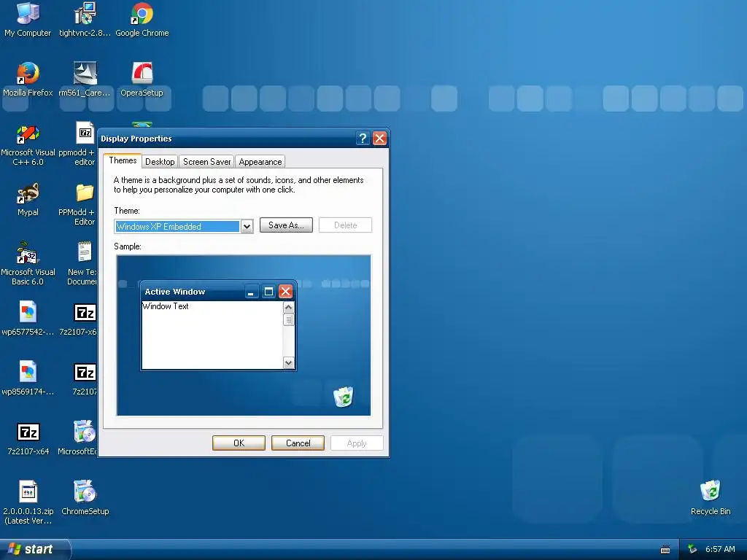Open the My Computer desktop icon
Viewport: 747px width, 560px height.
pyautogui.click(x=28, y=20)
